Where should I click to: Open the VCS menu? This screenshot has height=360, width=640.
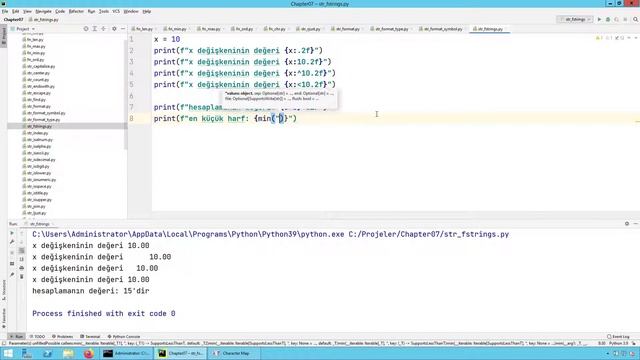[116, 11]
